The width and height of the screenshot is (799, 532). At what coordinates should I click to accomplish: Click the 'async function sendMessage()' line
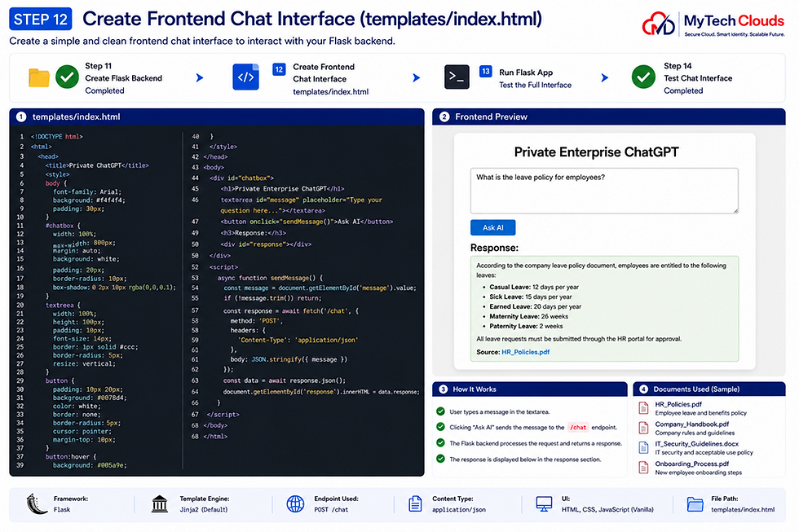coord(270,278)
